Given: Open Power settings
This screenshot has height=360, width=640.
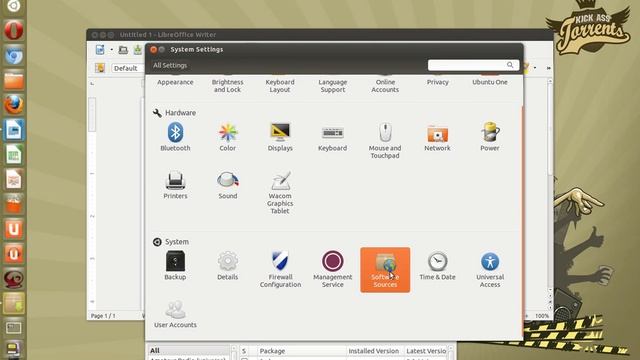Looking at the screenshot, I should pyautogui.click(x=490, y=137).
